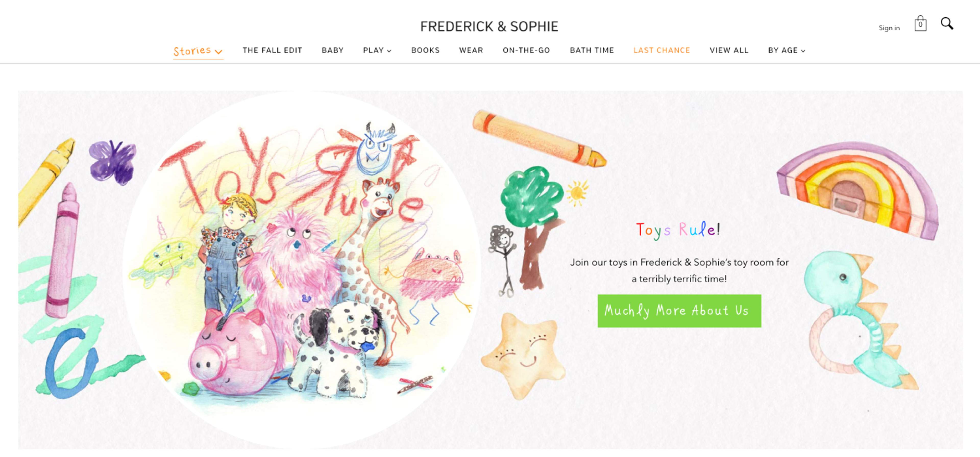The width and height of the screenshot is (980, 457).
Task: Expand the Stories dropdown menu
Action: (x=198, y=51)
